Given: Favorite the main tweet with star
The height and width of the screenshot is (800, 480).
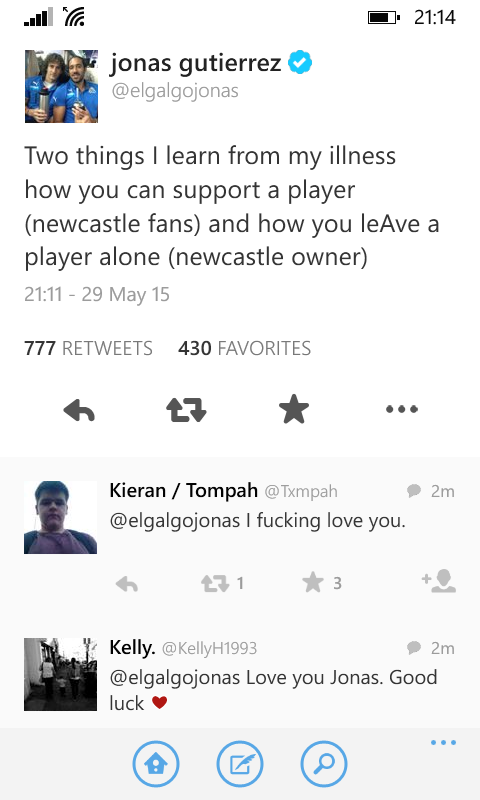Looking at the screenshot, I should [294, 409].
